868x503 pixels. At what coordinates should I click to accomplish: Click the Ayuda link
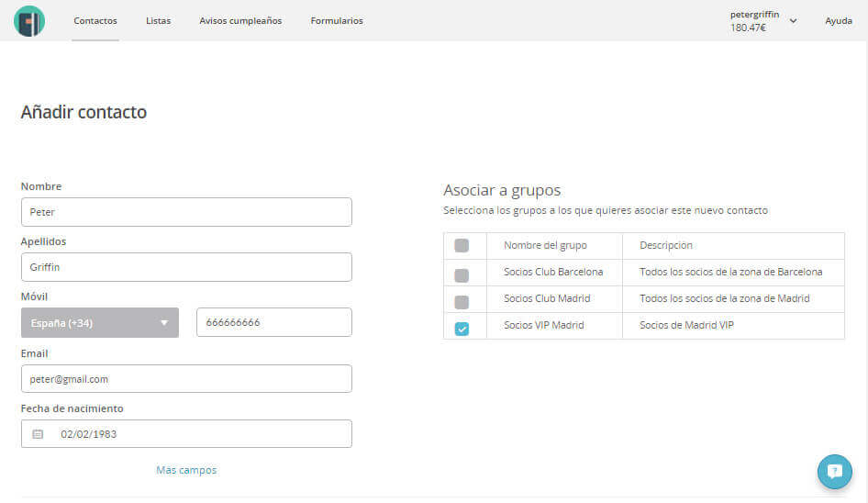coord(838,21)
